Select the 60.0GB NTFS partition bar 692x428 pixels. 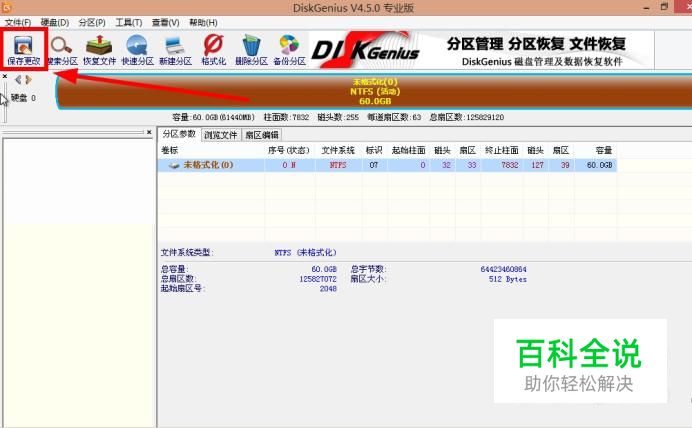[x=374, y=91]
